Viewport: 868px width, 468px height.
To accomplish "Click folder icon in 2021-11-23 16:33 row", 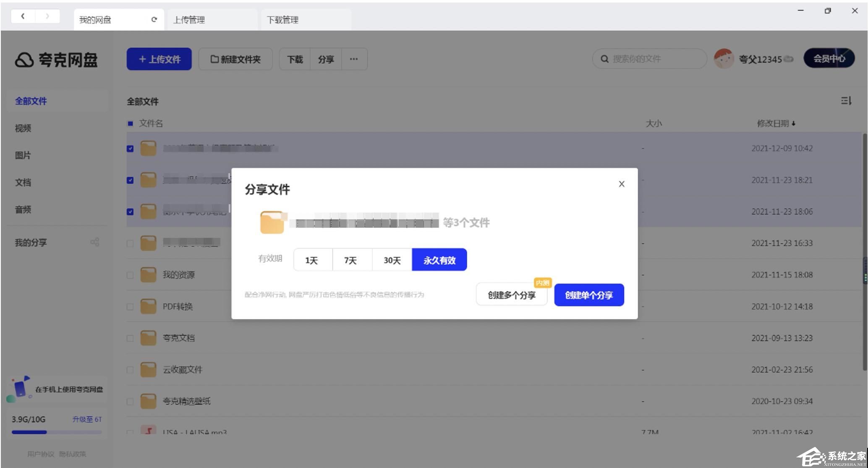I will pos(148,243).
